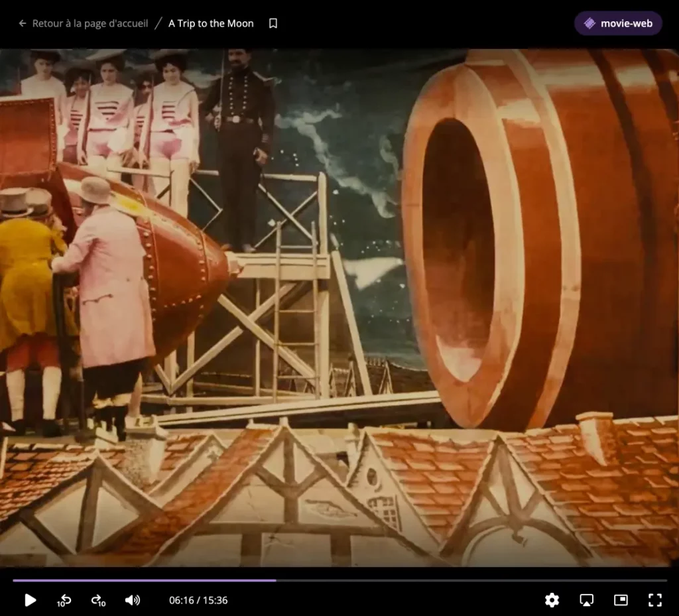
Task: Go back via the left arrow icon
Action: 23,23
